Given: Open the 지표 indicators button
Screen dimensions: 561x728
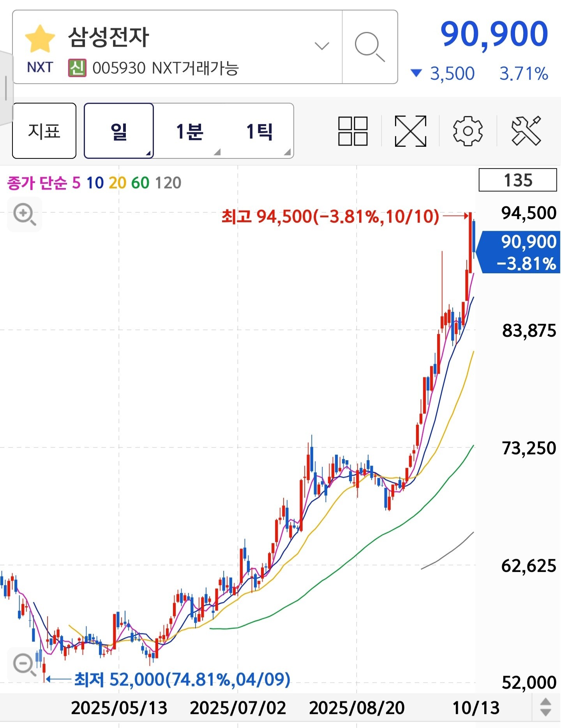Looking at the screenshot, I should click(44, 131).
